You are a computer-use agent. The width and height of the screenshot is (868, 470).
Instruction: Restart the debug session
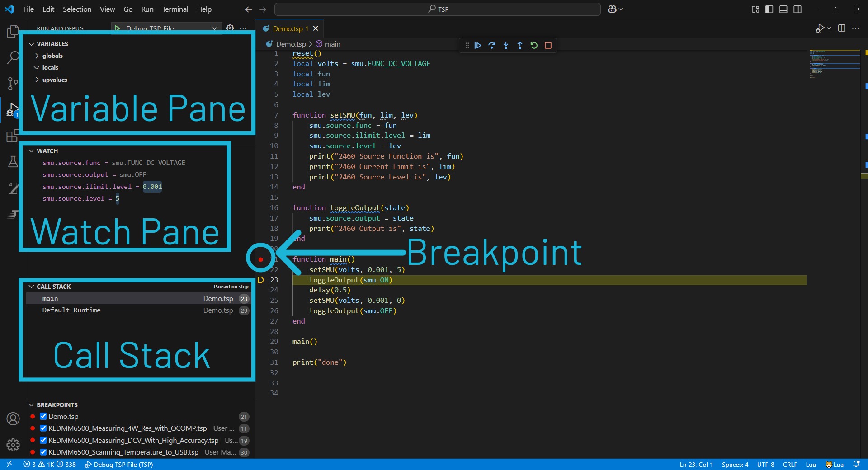[534, 45]
